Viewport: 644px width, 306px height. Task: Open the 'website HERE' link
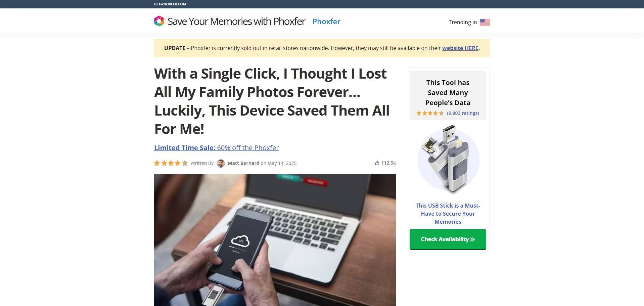tap(460, 48)
